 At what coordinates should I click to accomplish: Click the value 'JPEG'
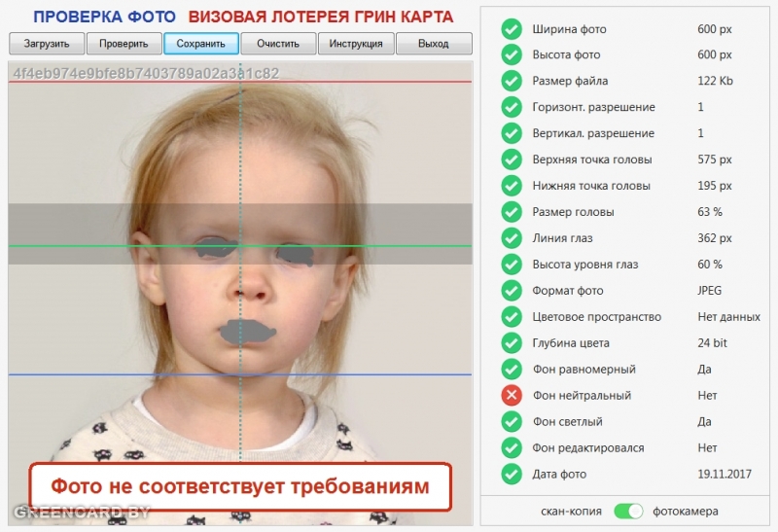[710, 291]
